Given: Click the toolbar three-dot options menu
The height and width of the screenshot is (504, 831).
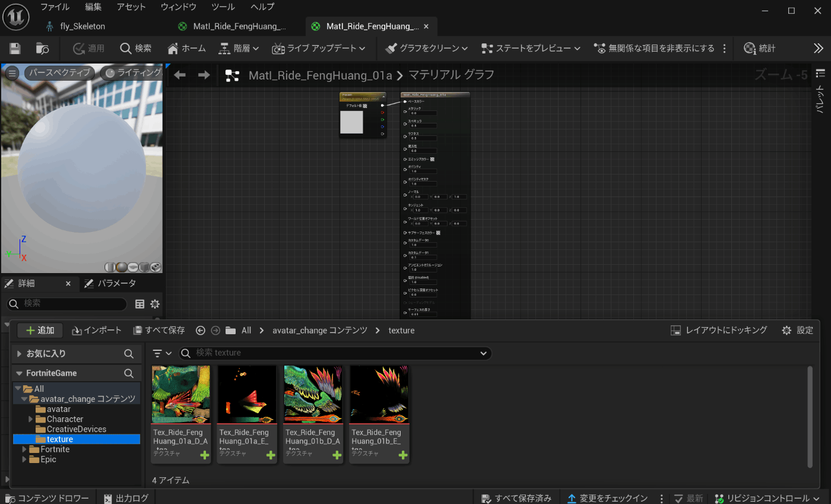Looking at the screenshot, I should click(x=724, y=49).
